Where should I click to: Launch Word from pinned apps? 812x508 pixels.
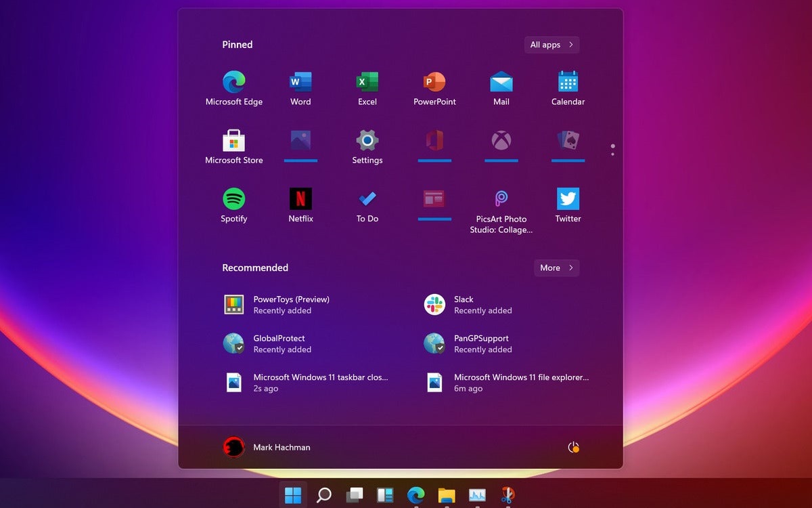pyautogui.click(x=300, y=89)
